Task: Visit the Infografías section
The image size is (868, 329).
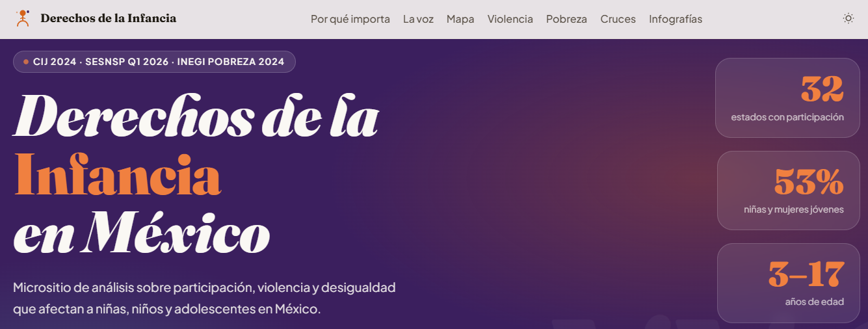Action: pos(676,20)
